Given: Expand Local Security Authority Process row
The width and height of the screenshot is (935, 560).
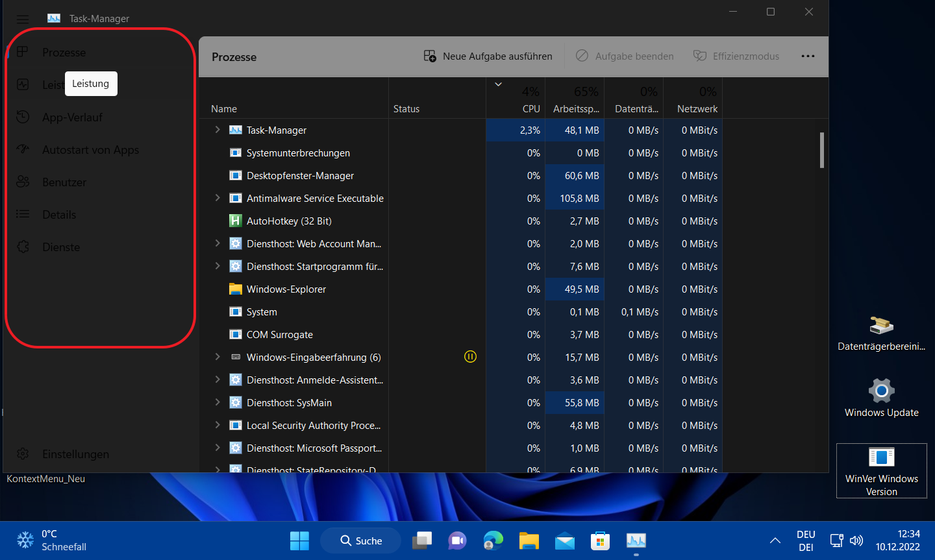Looking at the screenshot, I should [x=218, y=425].
